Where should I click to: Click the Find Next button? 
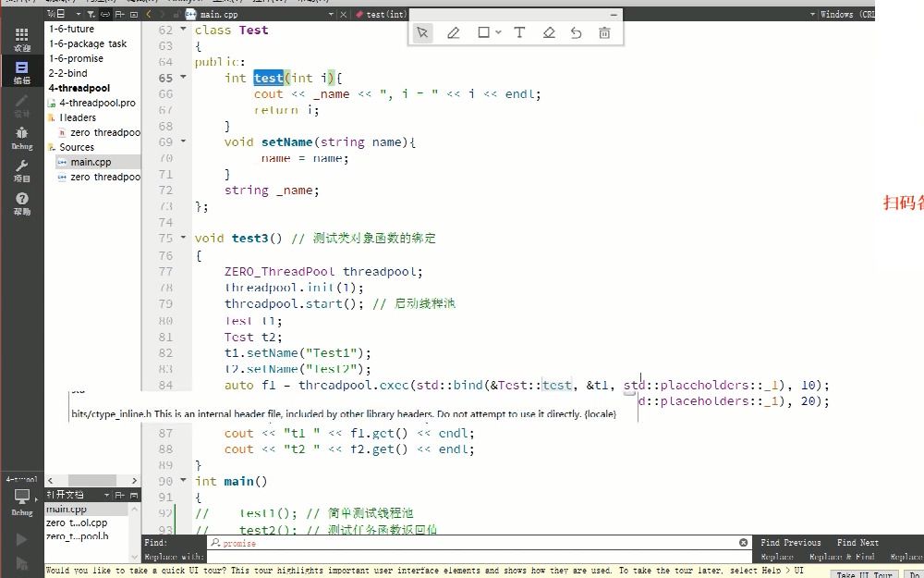(857, 542)
